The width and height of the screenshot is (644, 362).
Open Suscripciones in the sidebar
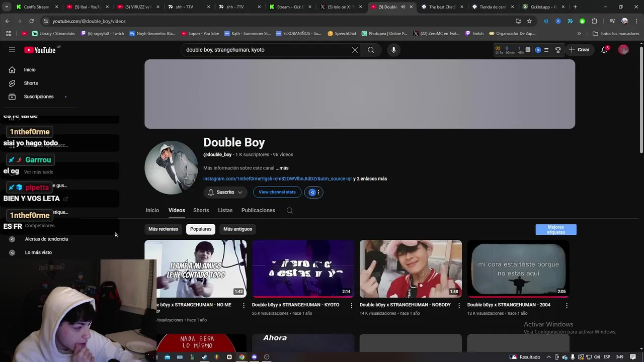point(38,97)
